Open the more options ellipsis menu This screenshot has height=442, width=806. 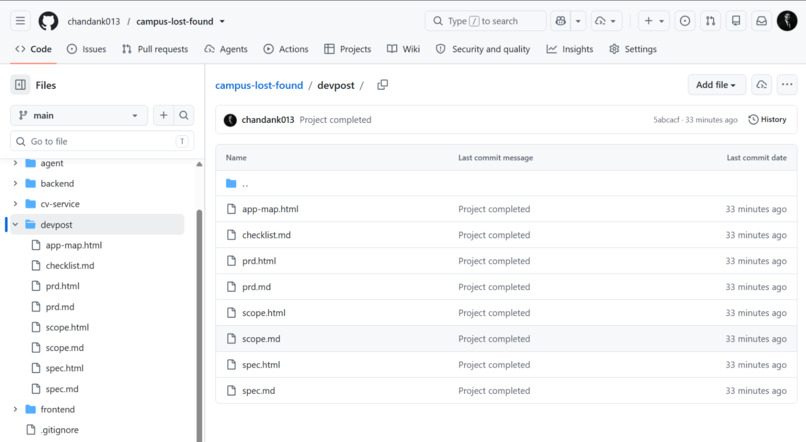click(x=787, y=85)
